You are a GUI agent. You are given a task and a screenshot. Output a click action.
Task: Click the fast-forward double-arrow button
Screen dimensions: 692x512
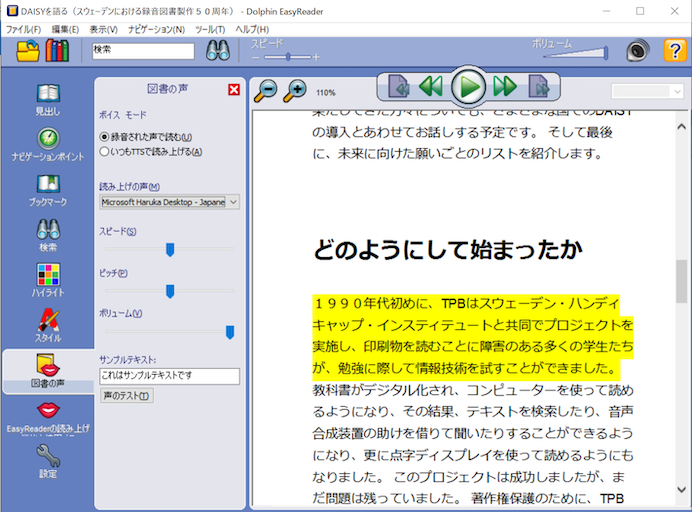[505, 86]
